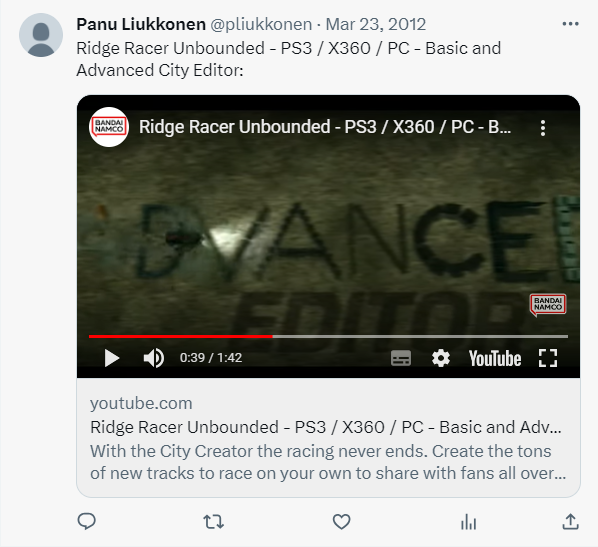Viewport: 598px width, 547px height.
Task: Like the tweet with heart icon
Action: coord(341,521)
